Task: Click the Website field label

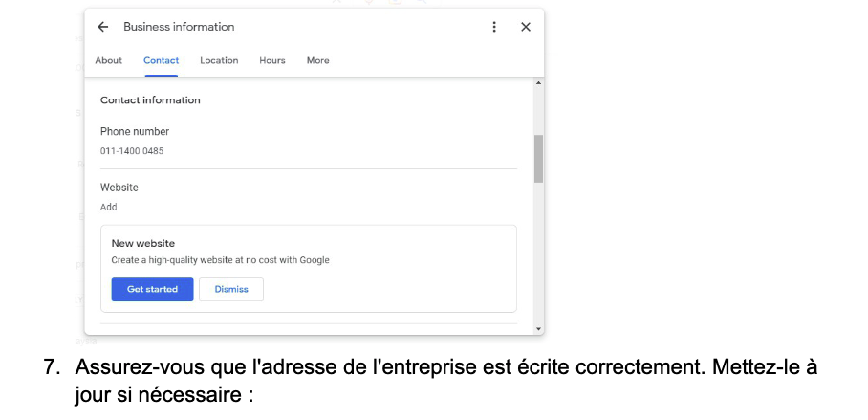Action: coord(119,188)
